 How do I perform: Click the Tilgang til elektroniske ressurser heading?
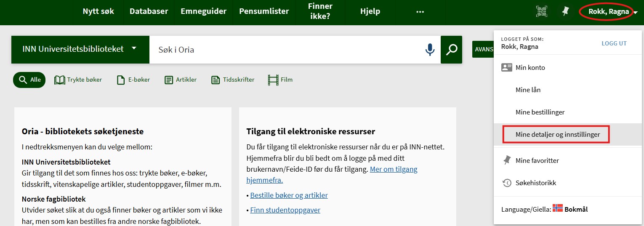[311, 131]
